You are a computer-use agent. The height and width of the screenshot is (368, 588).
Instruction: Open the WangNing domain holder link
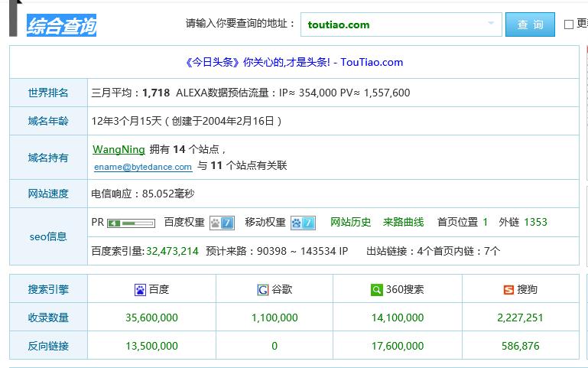click(119, 149)
